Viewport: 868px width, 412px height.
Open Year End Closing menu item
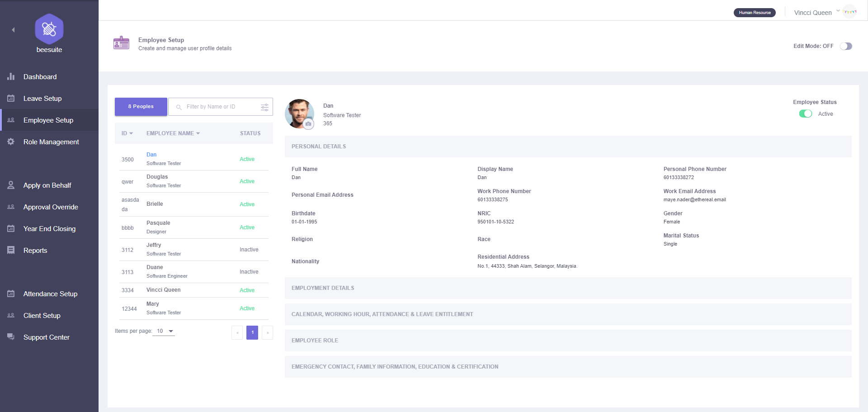click(x=49, y=228)
